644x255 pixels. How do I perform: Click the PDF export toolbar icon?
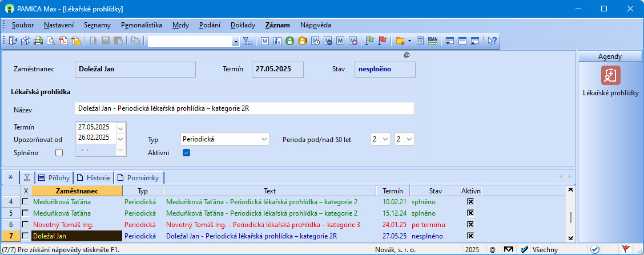pyautogui.click(x=63, y=41)
